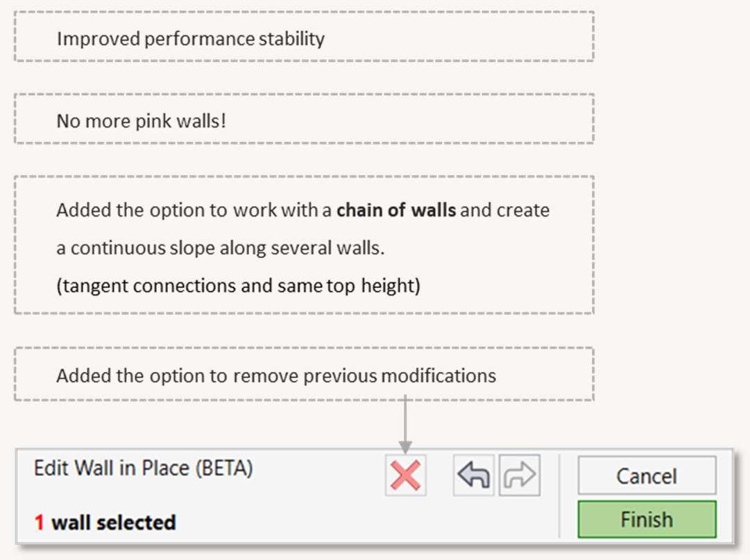Click the "wall selected" status text

point(114,522)
